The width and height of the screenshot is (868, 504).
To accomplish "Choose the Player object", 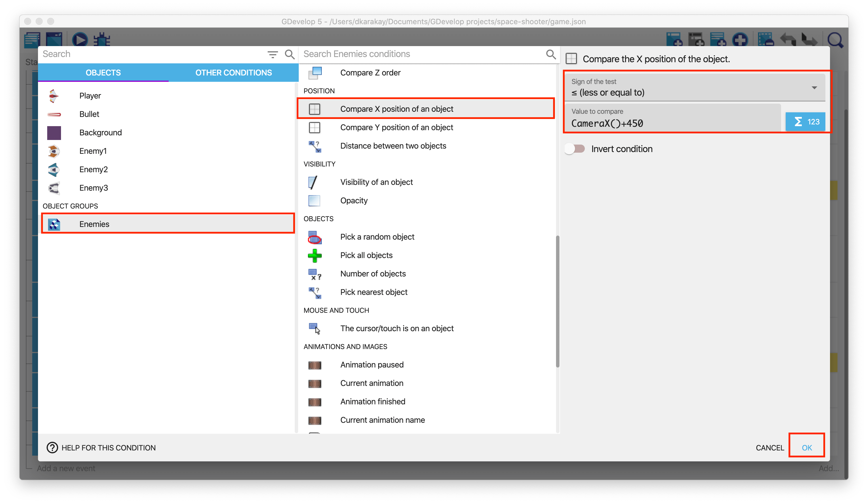I will (90, 96).
